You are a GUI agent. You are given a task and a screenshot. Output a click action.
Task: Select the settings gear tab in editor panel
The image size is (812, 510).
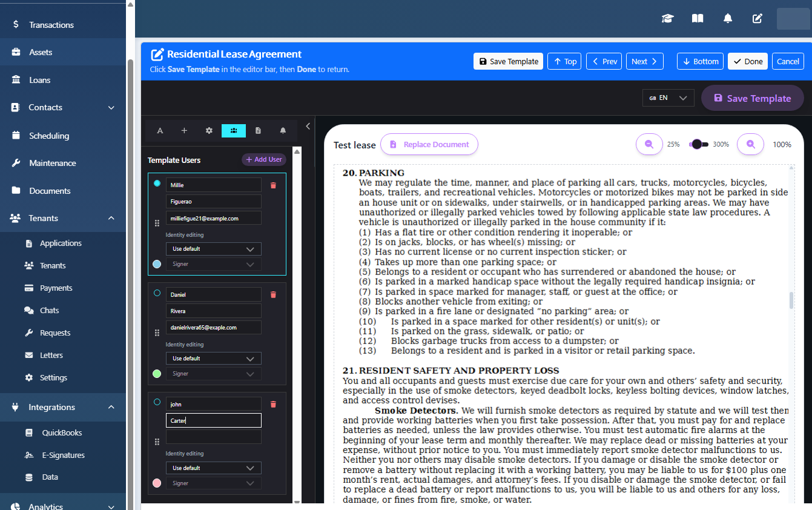pos(209,130)
